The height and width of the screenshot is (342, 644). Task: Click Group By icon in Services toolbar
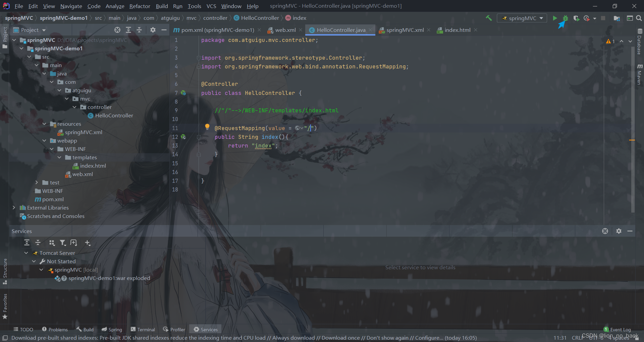[x=52, y=242]
